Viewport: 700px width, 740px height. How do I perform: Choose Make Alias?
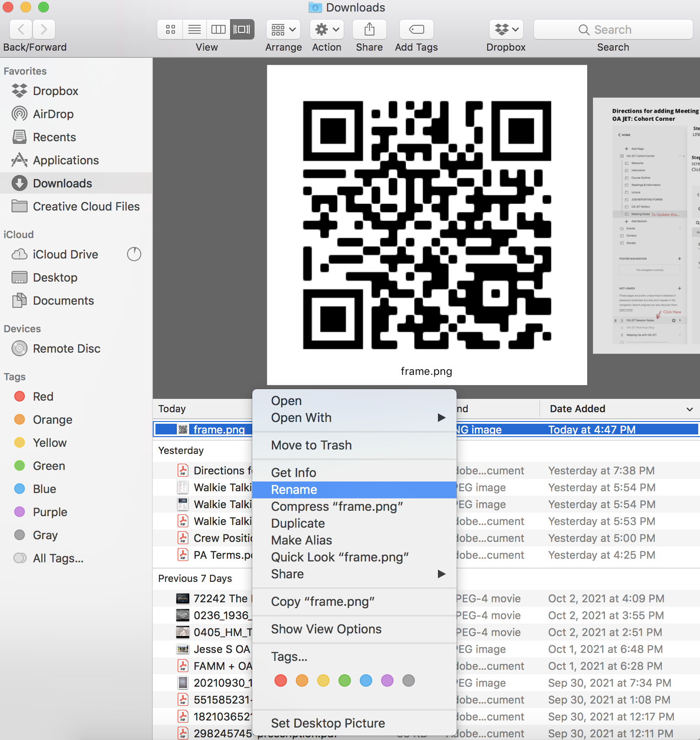[354, 540]
